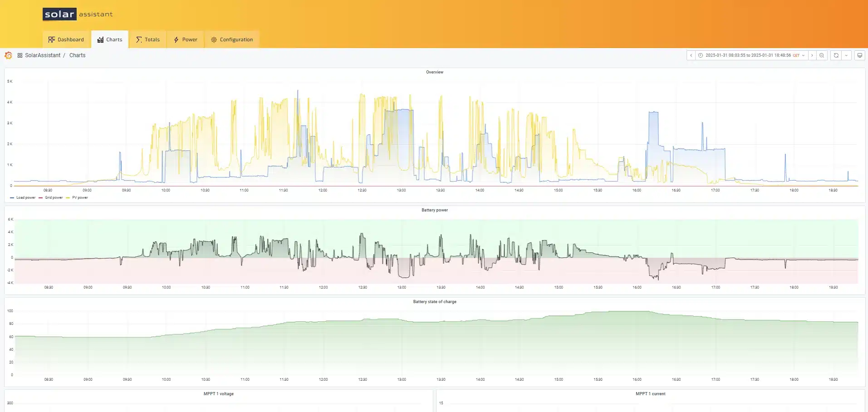This screenshot has height=412, width=868.
Task: Refresh the dashboard
Action: pos(836,55)
